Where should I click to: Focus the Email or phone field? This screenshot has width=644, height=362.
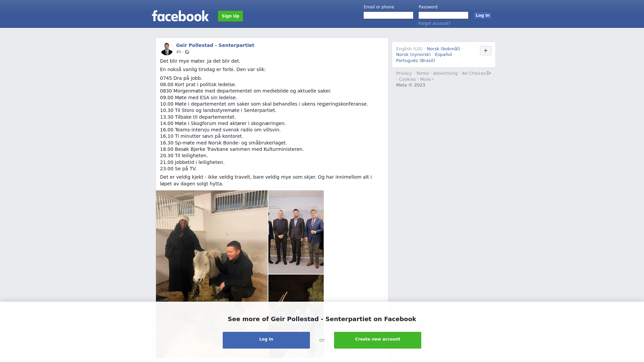(x=388, y=15)
